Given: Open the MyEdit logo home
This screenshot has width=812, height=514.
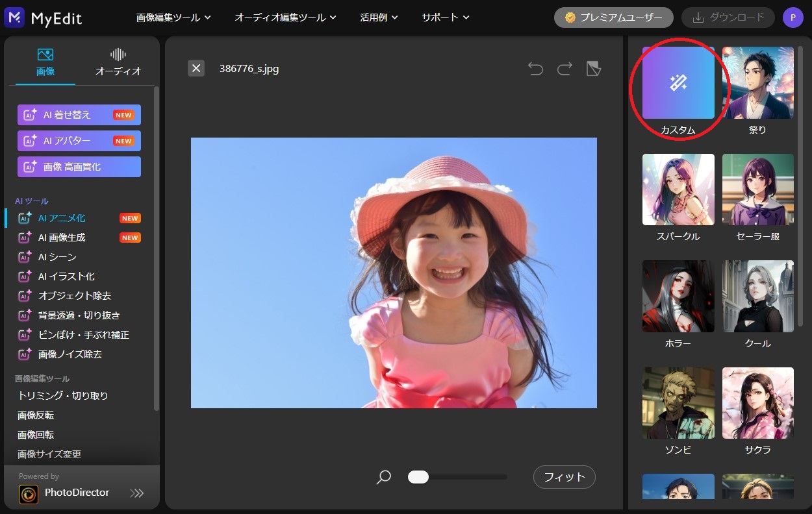Looking at the screenshot, I should click(43, 18).
